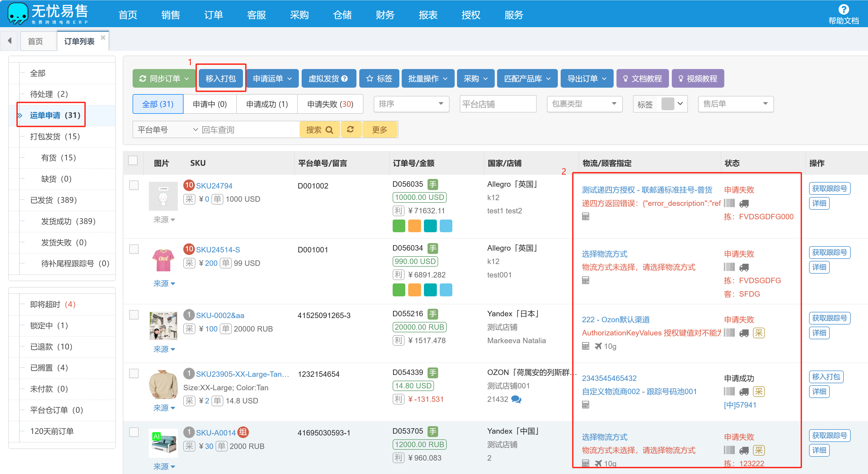Click the tab bar back arrow
868x474 pixels.
10,41
